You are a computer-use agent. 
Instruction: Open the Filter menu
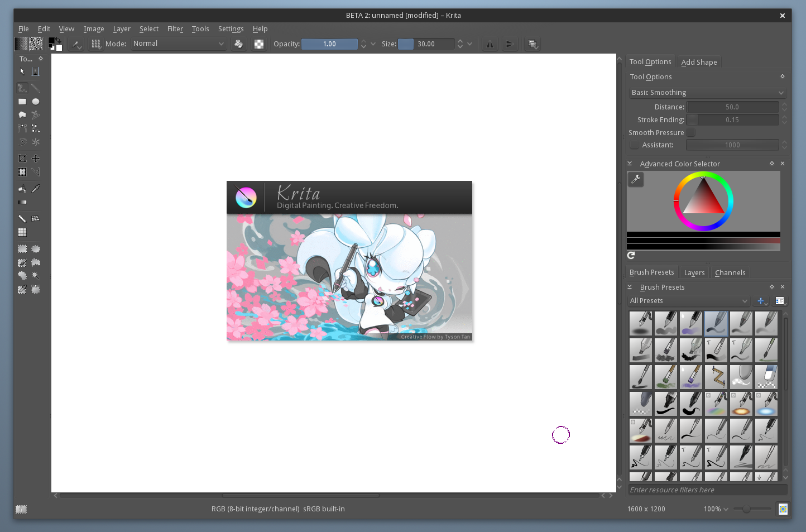click(175, 29)
